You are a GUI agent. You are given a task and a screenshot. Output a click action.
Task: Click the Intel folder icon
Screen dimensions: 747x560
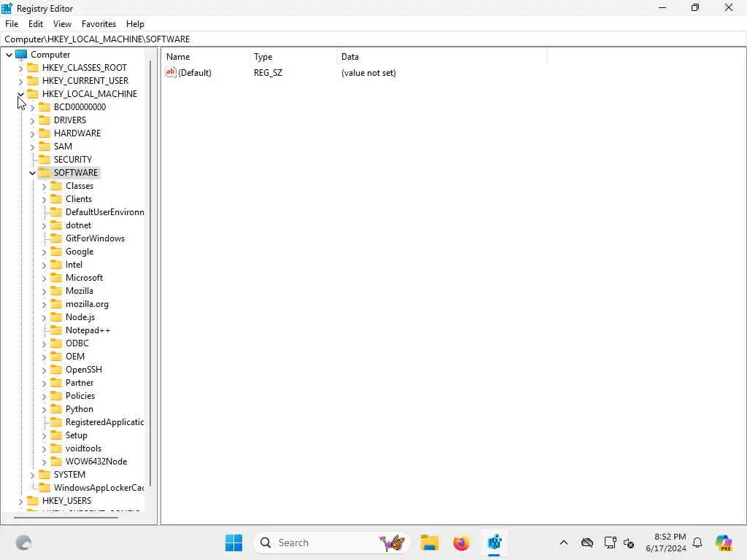pos(56,264)
